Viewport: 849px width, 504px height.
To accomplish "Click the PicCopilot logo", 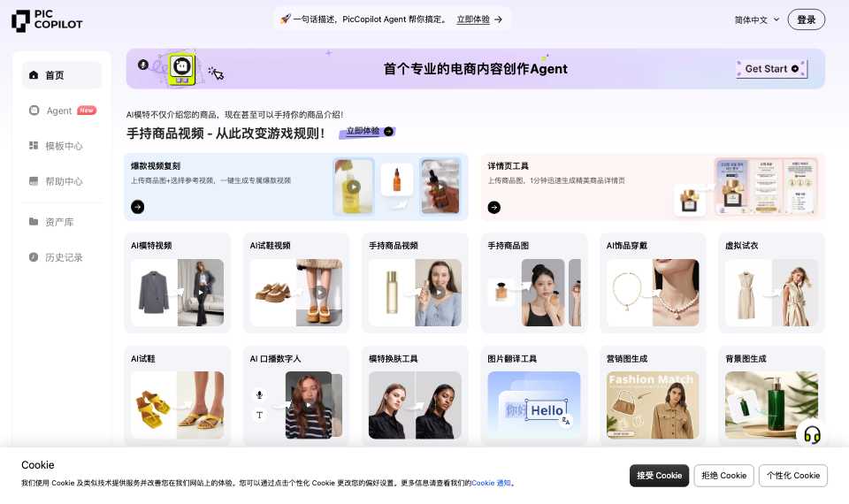I will (x=47, y=20).
